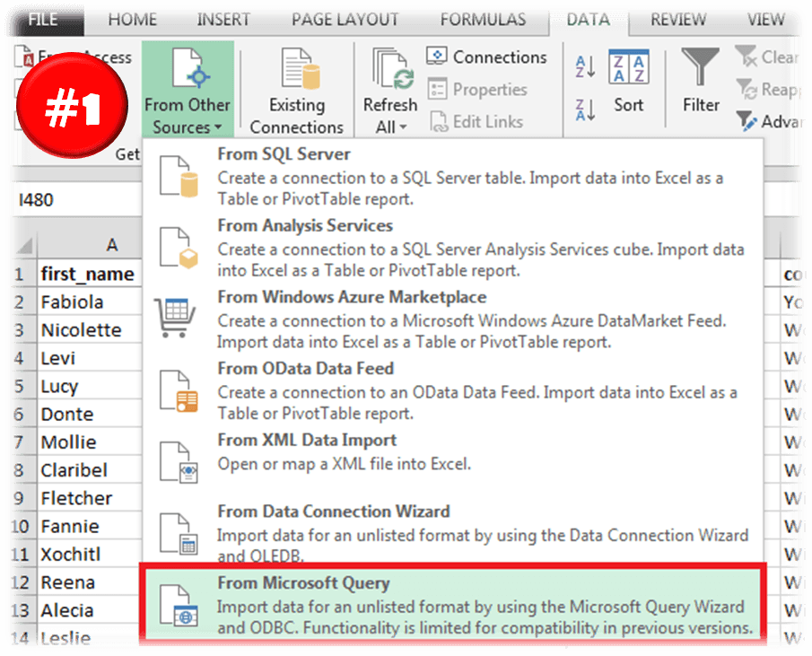The width and height of the screenshot is (812, 656).
Task: Choose From SQL Server menu entry
Action: (x=453, y=176)
